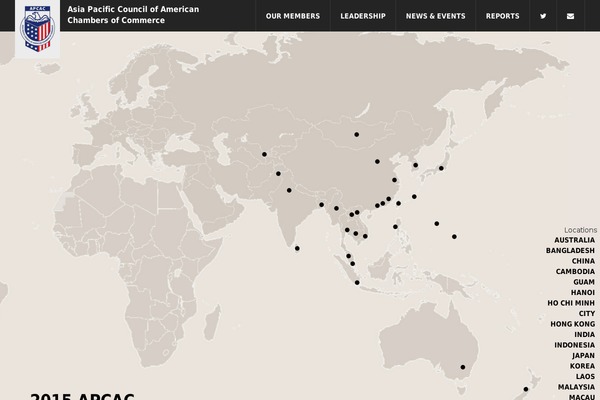Select Hong Kong in the Locations list
Viewport: 600px width, 400px height.
[572, 324]
